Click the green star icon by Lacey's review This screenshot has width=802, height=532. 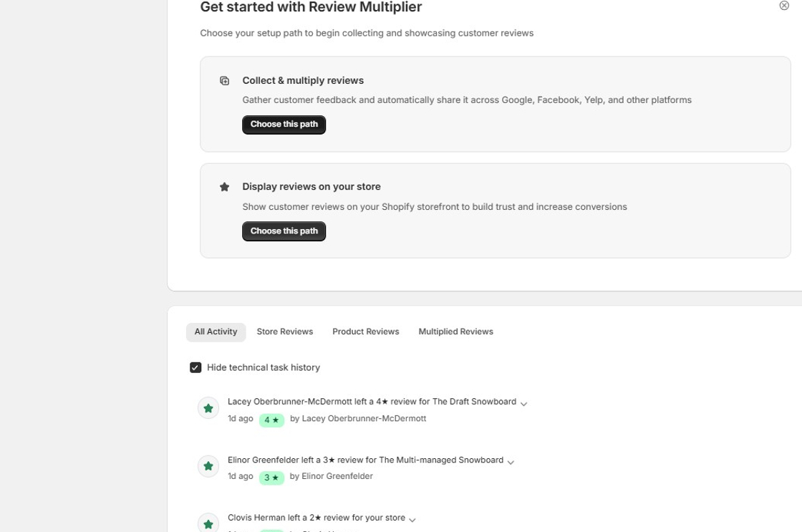208,407
